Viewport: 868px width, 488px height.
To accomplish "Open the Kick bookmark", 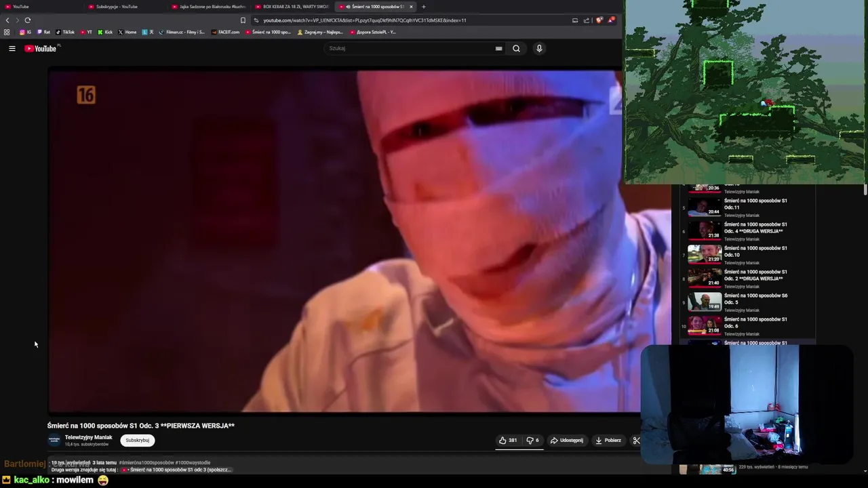I will pyautogui.click(x=105, y=32).
